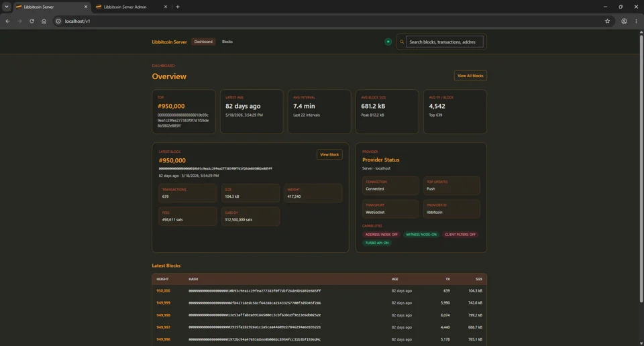This screenshot has width=644, height=346.
Task: Close the Libbitcoin Server Admin tab
Action: (166, 7)
